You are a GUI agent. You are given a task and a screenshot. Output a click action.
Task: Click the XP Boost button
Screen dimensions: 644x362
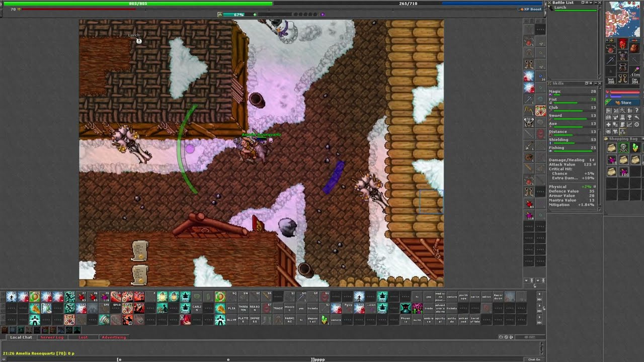[531, 9]
